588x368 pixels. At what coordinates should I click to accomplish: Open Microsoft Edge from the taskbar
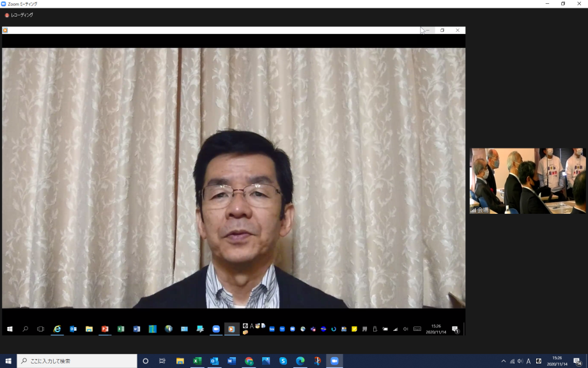[300, 361]
